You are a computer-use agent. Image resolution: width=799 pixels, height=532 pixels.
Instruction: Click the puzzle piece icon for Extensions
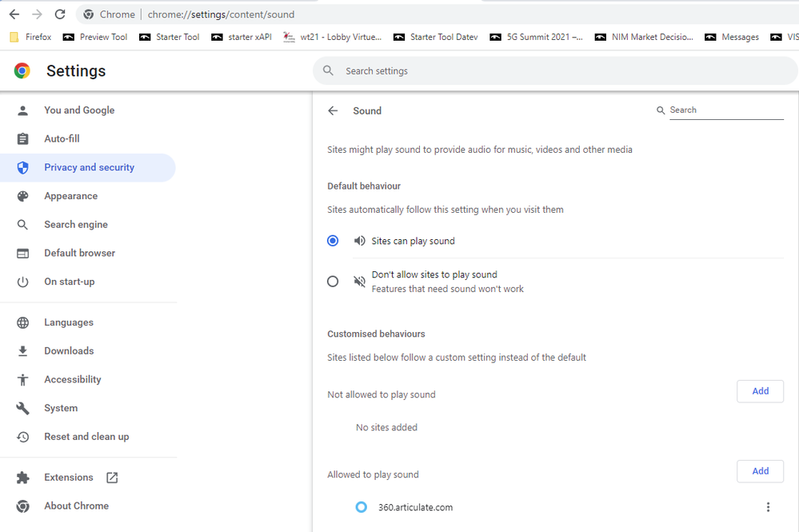[23, 478]
